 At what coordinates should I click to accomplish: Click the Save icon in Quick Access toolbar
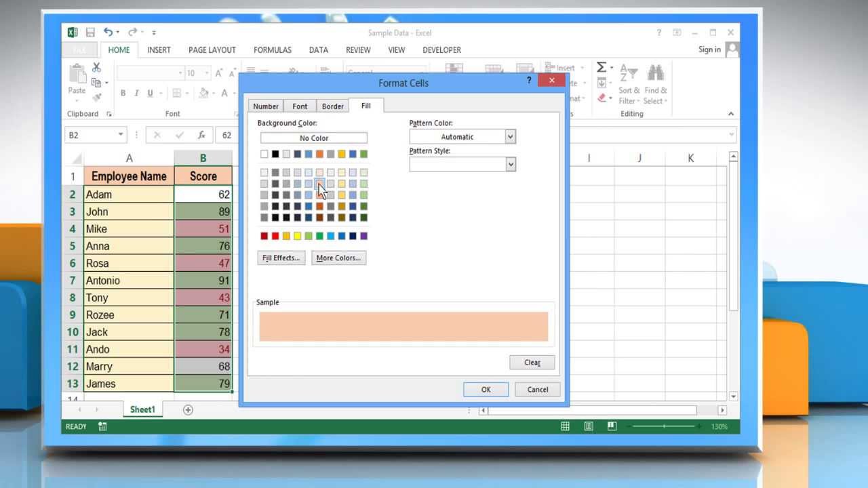pyautogui.click(x=90, y=32)
